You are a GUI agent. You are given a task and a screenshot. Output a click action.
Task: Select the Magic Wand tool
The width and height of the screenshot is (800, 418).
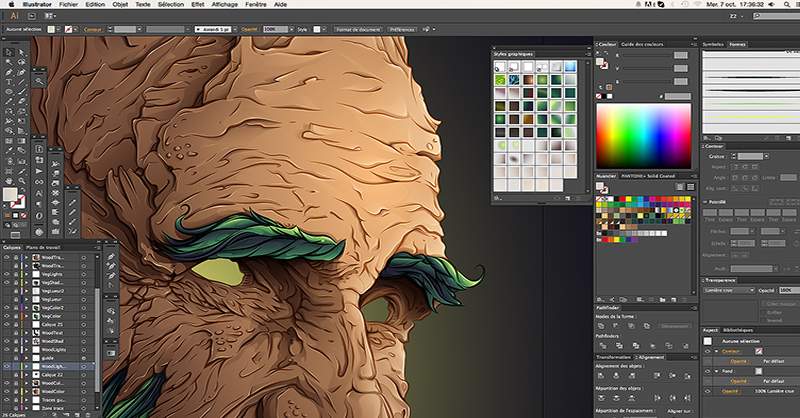point(9,62)
